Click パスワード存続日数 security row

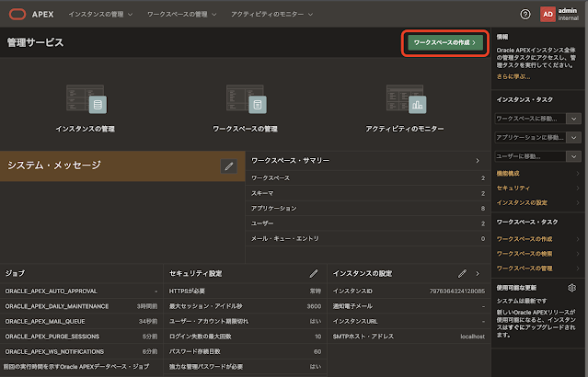(x=246, y=351)
